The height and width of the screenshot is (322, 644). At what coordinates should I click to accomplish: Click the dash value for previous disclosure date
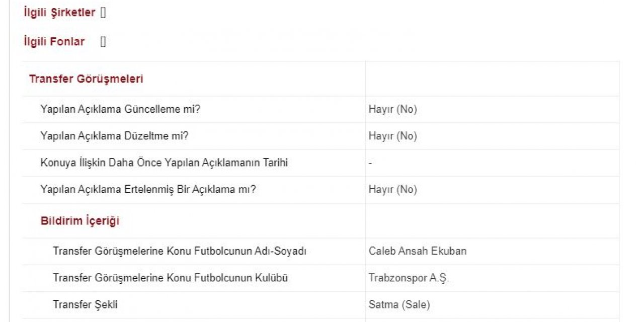[x=370, y=163]
